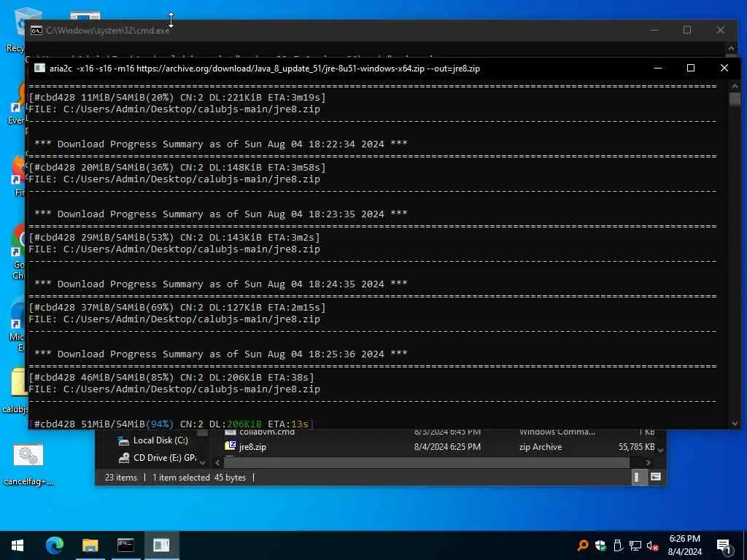Click the 20MiB/54MiB(36%) progress line
The image size is (747, 560).
(177, 167)
